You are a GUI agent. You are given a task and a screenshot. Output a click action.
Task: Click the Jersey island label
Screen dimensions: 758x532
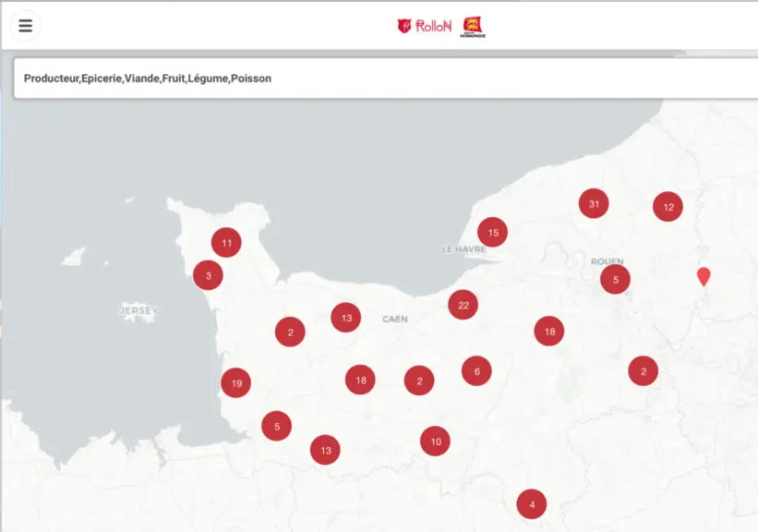tap(138, 310)
